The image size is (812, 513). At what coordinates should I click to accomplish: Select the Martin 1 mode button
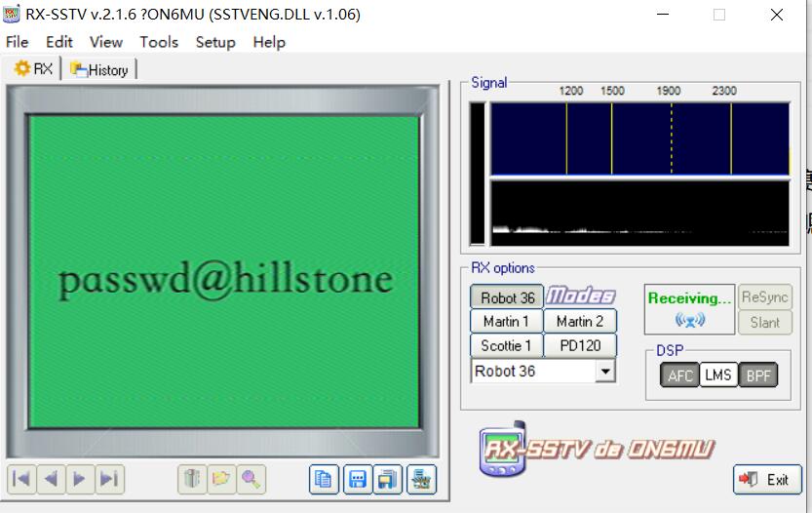(x=506, y=321)
